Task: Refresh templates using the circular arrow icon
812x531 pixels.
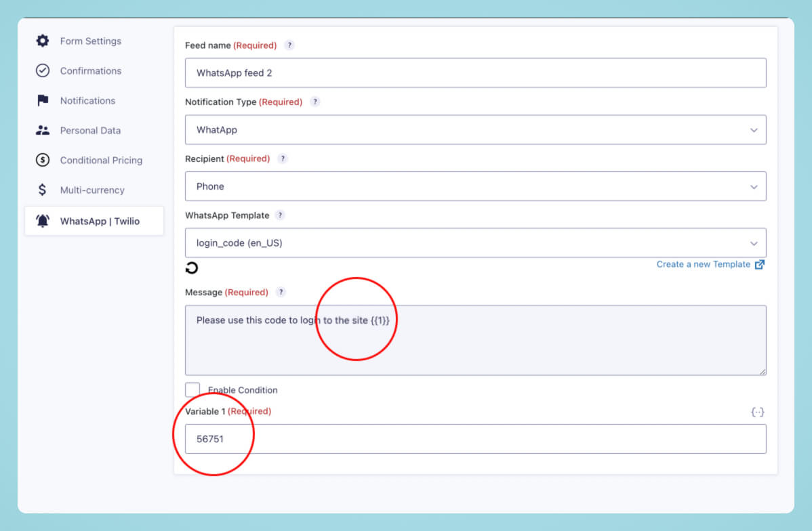Action: (x=192, y=268)
